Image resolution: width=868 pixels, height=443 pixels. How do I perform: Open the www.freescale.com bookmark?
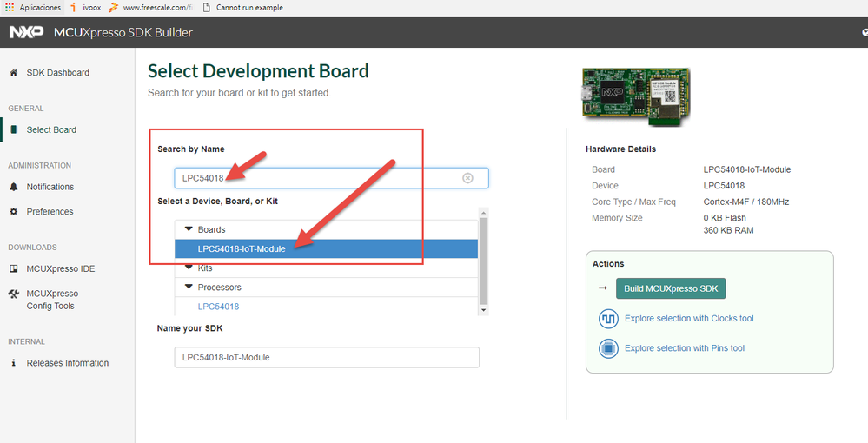click(x=151, y=7)
